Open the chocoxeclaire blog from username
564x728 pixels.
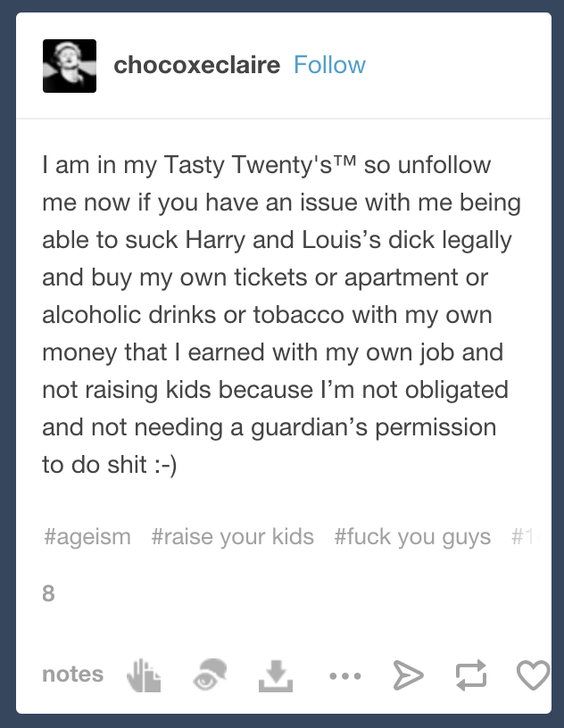point(197,65)
